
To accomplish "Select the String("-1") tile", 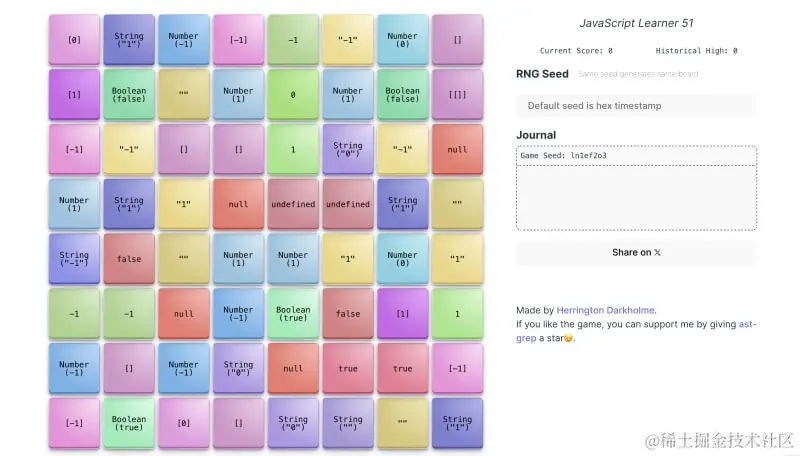I will point(74,259).
